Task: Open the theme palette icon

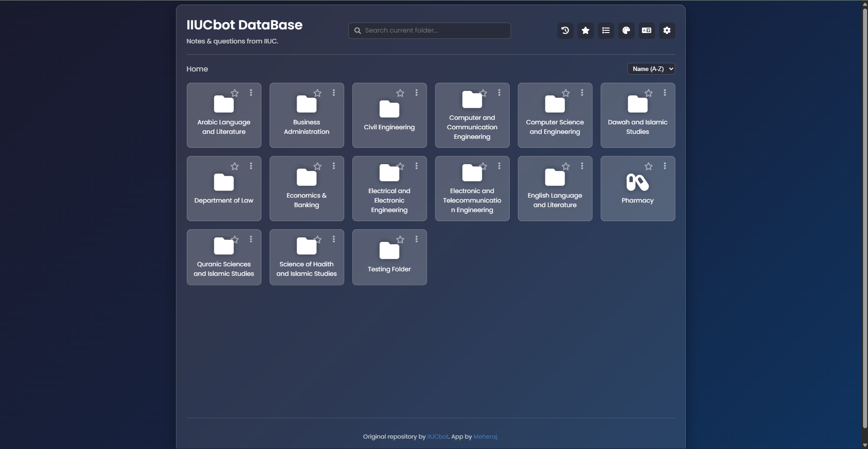Action: [x=626, y=31]
